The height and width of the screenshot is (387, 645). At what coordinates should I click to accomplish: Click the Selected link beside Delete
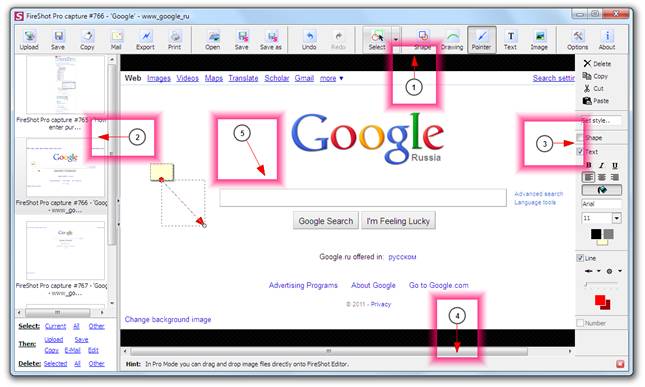tap(56, 364)
